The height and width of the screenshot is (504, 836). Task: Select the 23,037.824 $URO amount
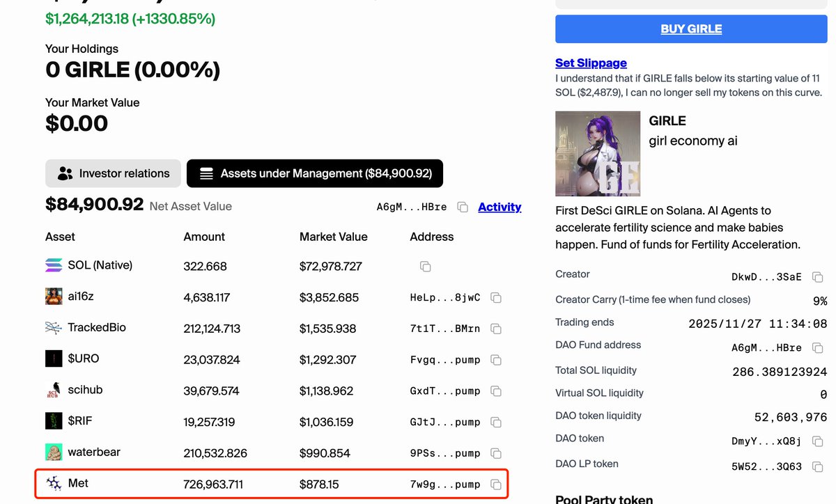pyautogui.click(x=212, y=360)
